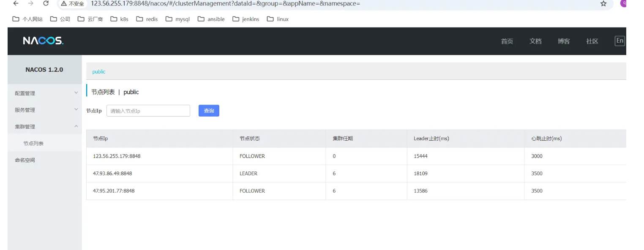644x250 pixels.
Task: Open the k8s bookmark folder
Action: click(x=120, y=19)
